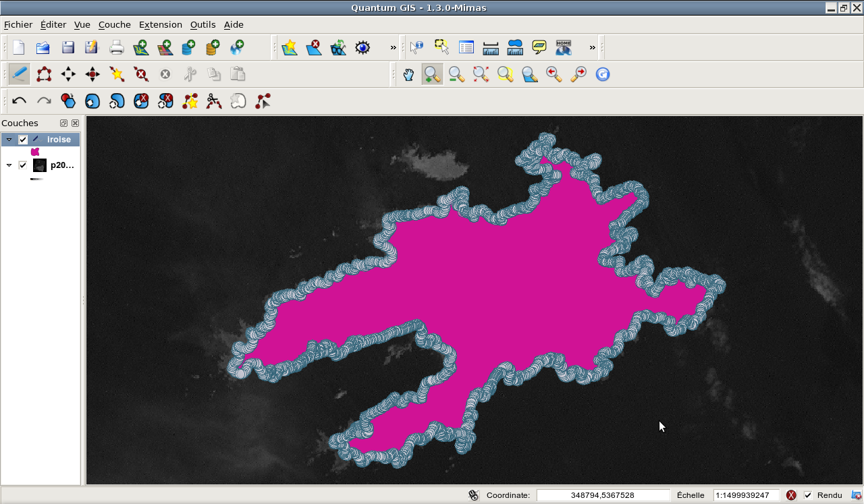Open the attribute table icon
Viewport: 864px width, 504px height.
click(x=466, y=47)
